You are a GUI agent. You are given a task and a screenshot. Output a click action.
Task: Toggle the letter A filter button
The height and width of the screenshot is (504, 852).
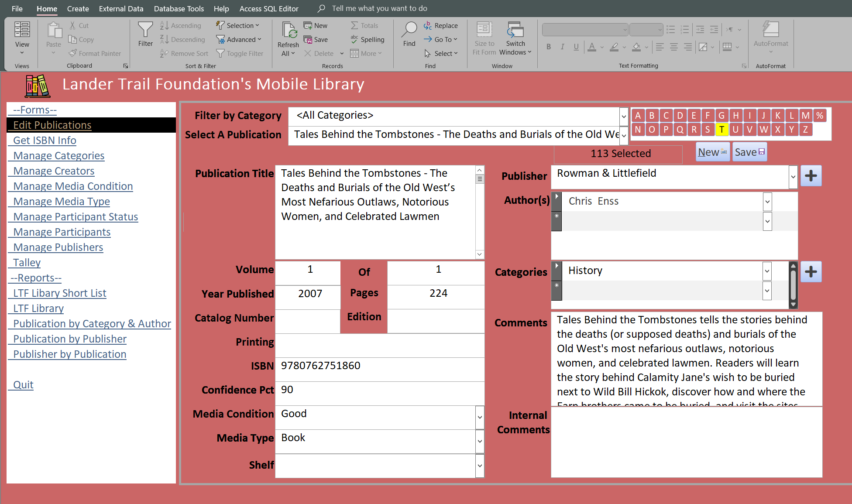[x=638, y=116]
